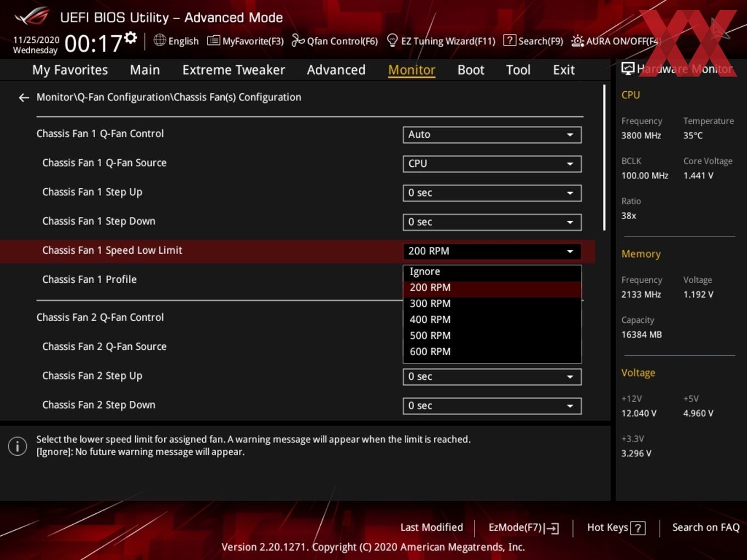Image resolution: width=747 pixels, height=560 pixels.
Task: Open Chassis Fan 1 Step Down dropdown
Action: pyautogui.click(x=492, y=222)
